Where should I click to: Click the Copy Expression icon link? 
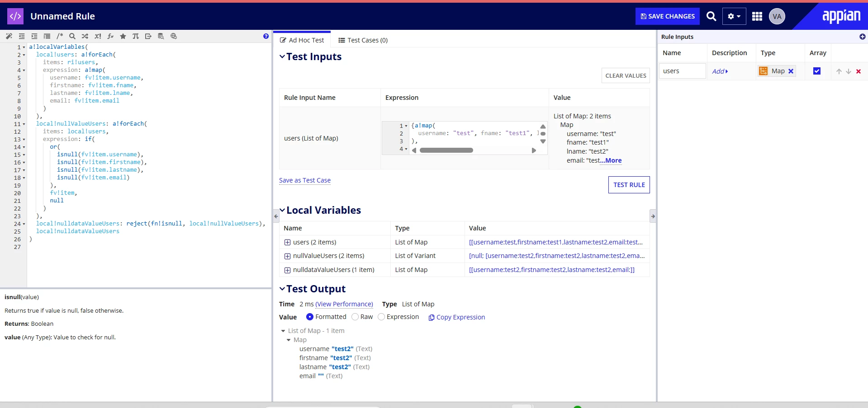click(456, 317)
